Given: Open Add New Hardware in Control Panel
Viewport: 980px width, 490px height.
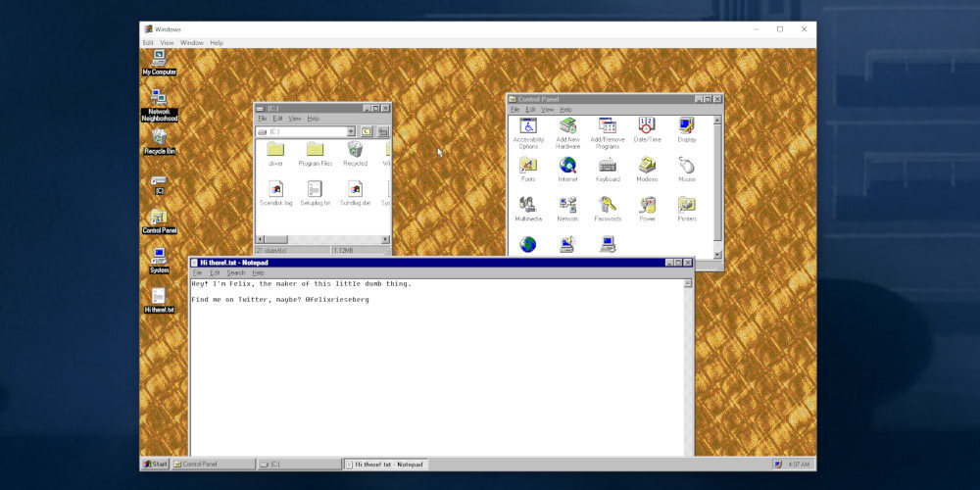Looking at the screenshot, I should pos(567,133).
